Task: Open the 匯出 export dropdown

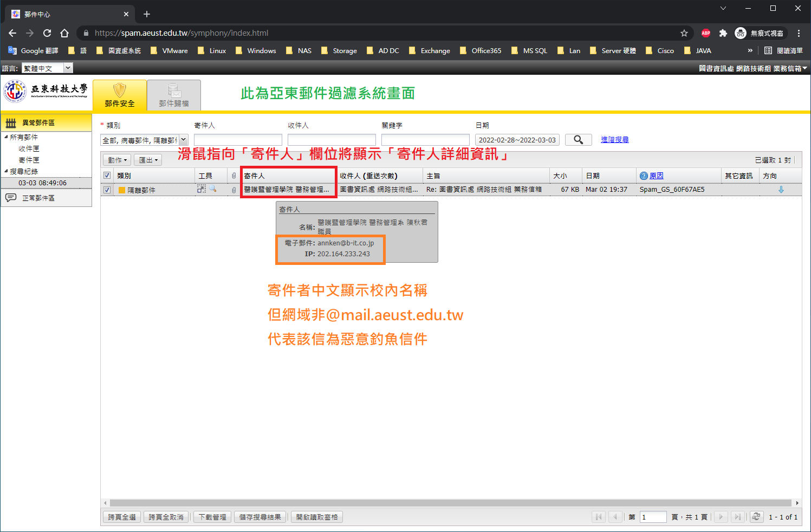Action: tap(148, 160)
